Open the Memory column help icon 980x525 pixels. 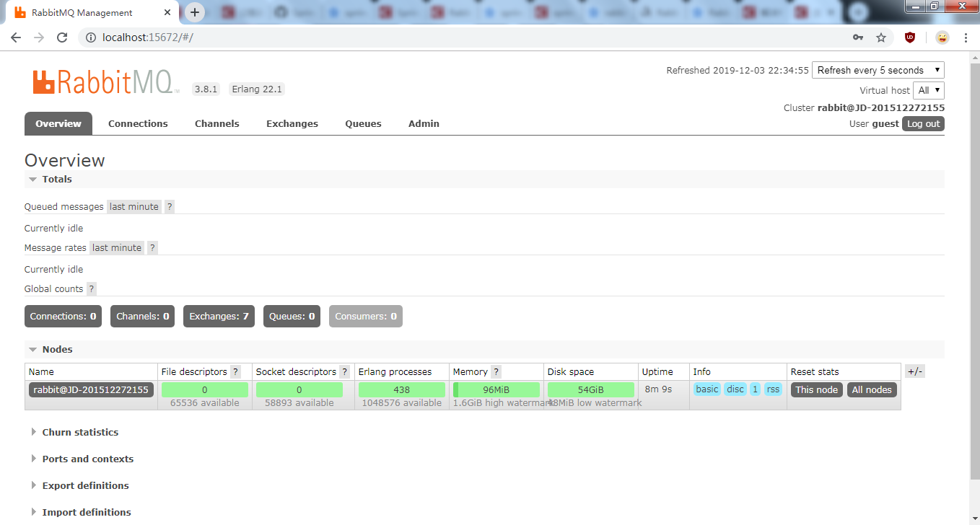pos(495,371)
